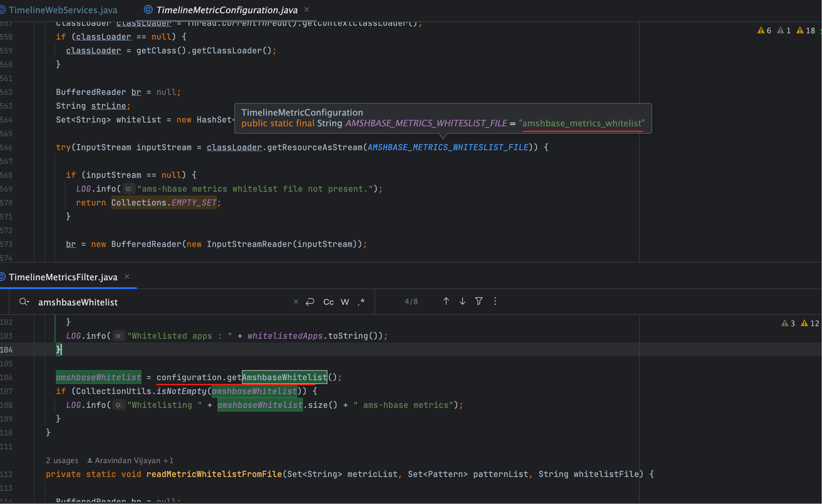Click warning icon showing 6 in top editor
This screenshot has width=822, height=504.
click(764, 31)
